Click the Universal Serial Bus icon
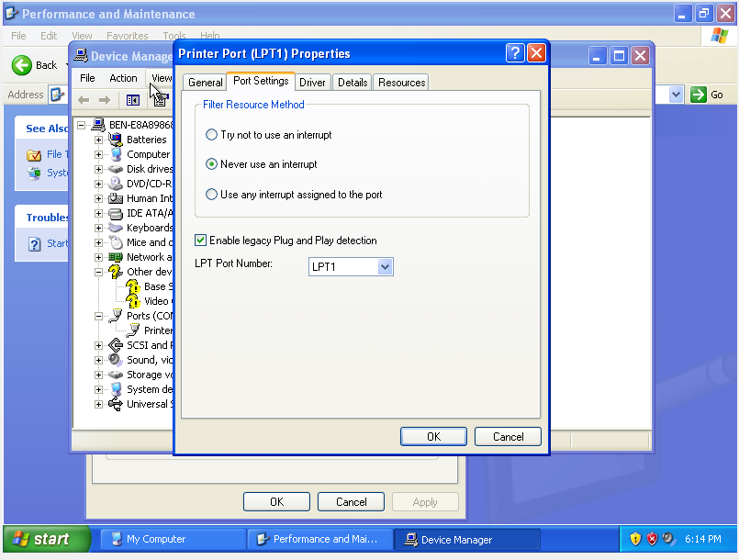739x560 pixels. 116,404
